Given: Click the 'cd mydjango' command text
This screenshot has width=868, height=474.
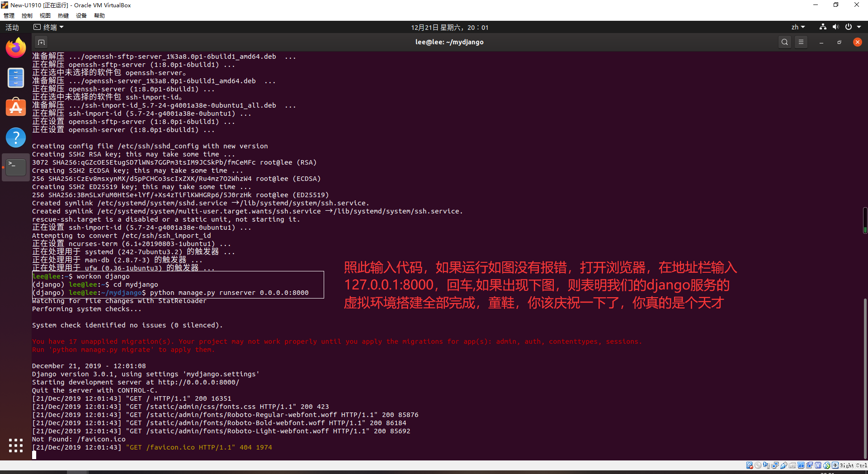Looking at the screenshot, I should 136,284.
